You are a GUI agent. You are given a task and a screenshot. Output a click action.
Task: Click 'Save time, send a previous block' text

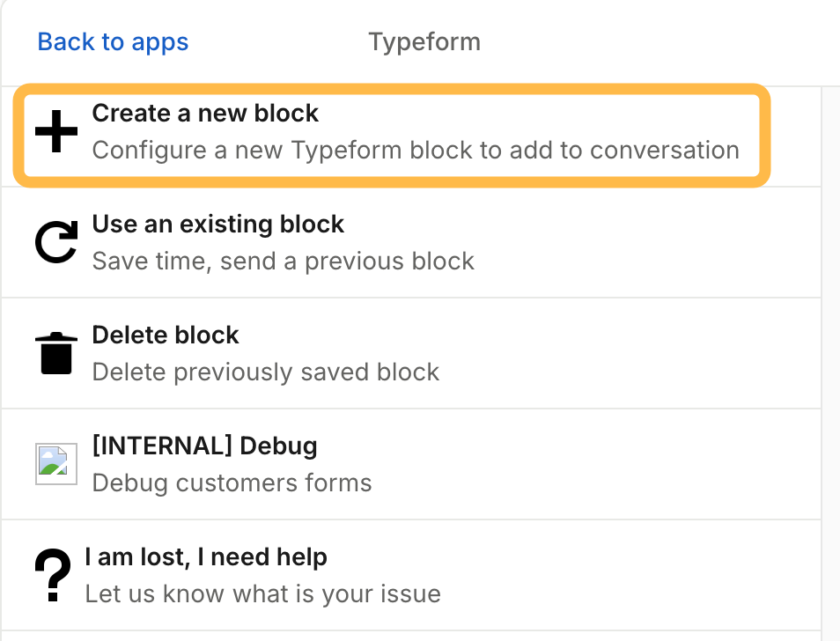(x=283, y=261)
